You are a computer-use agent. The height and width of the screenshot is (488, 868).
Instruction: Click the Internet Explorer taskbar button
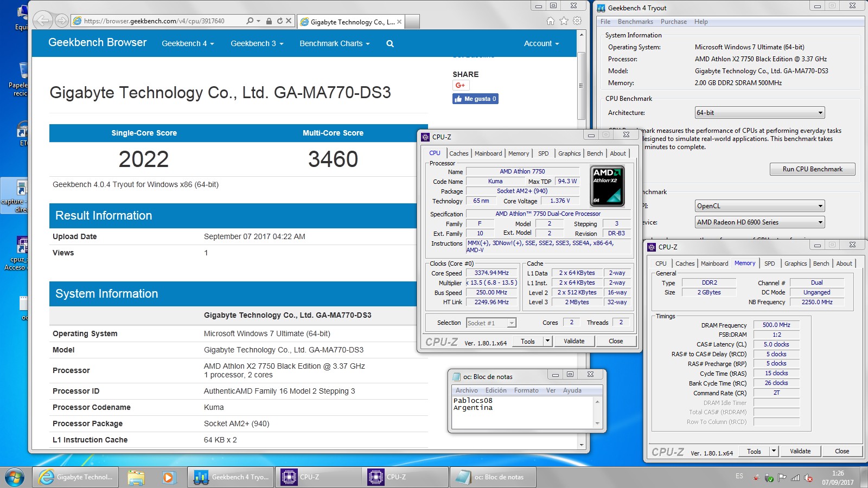tap(76, 477)
